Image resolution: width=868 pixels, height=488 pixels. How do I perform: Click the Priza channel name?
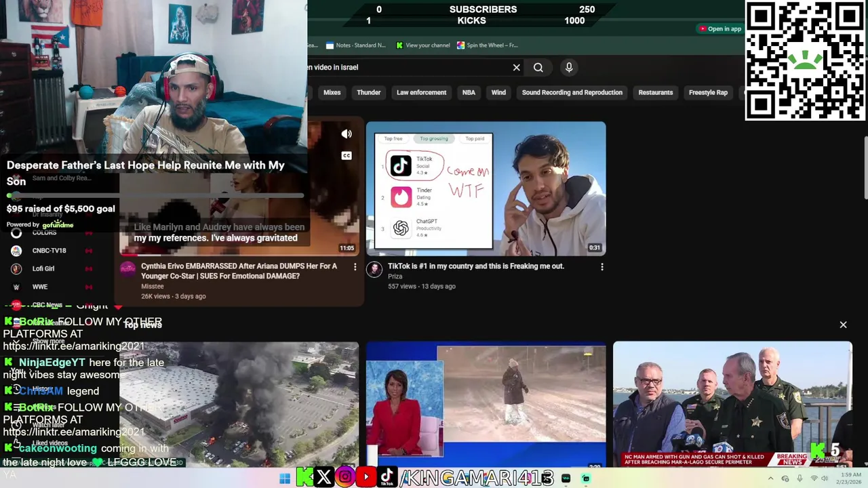[x=395, y=277]
